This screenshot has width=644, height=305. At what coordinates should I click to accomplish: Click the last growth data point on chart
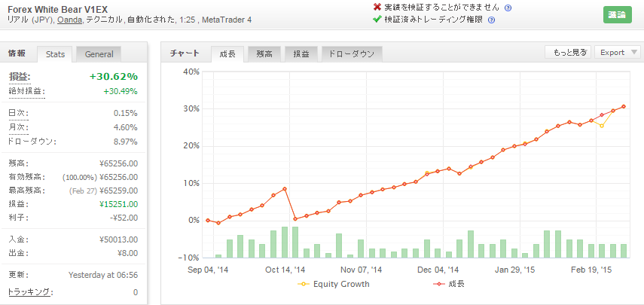tap(624, 106)
